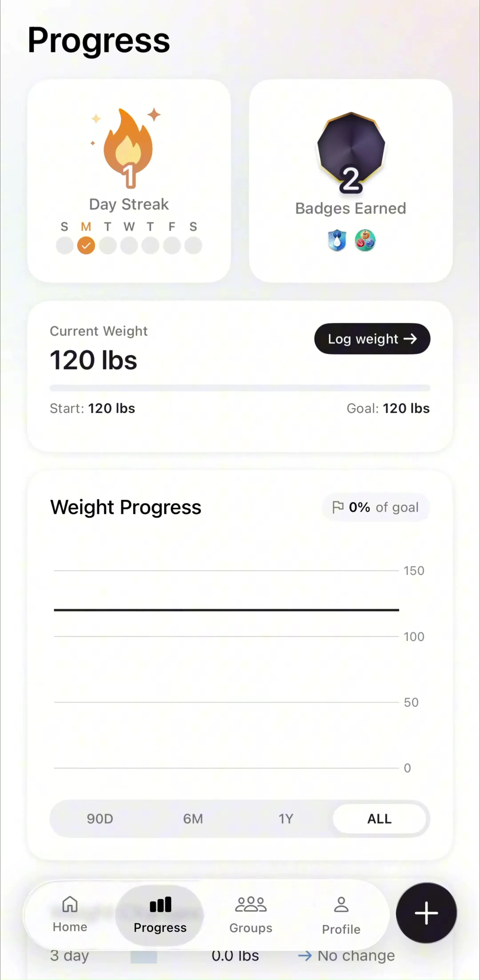Tap the Progress navigation tab

point(160,915)
